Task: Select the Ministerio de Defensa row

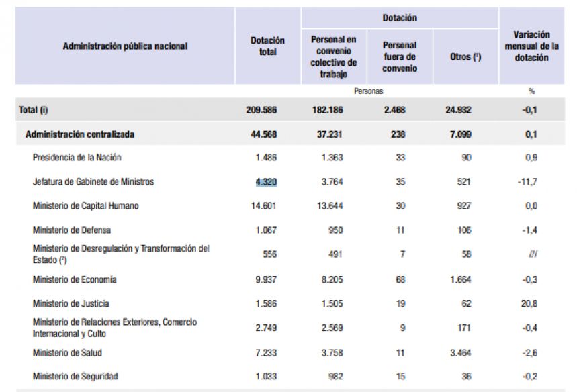Action: 290,230
